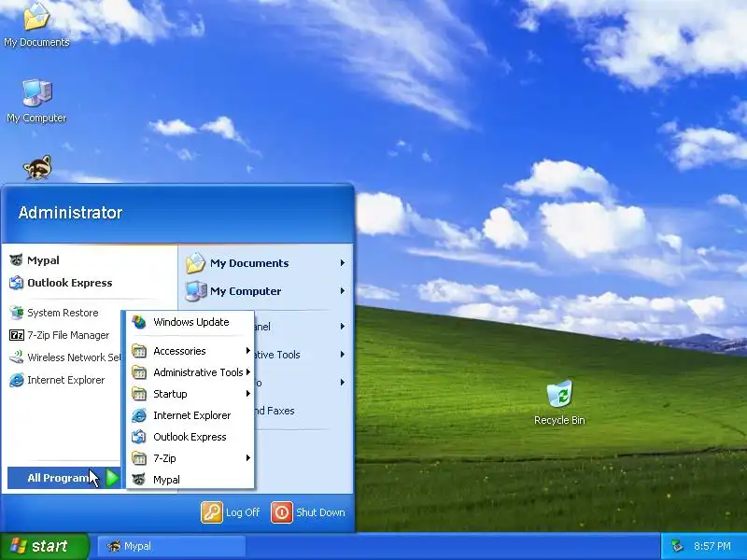The width and height of the screenshot is (747, 560).
Task: Click the Internet Explorer label in recent programs
Action: pyautogui.click(x=65, y=380)
